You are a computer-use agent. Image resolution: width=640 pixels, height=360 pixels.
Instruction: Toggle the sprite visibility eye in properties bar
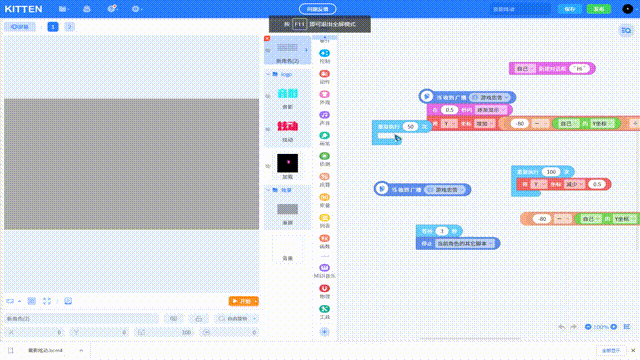(173, 319)
